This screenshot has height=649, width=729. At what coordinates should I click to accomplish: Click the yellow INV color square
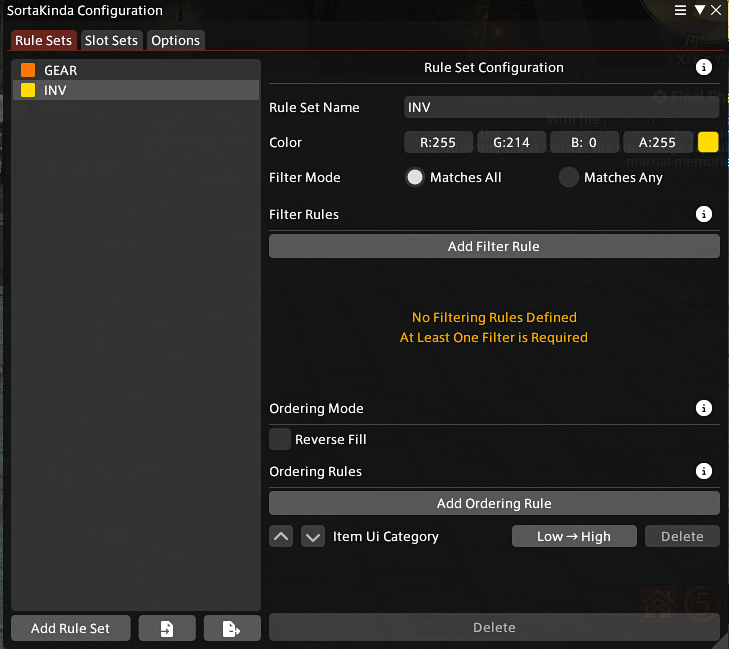(28, 90)
